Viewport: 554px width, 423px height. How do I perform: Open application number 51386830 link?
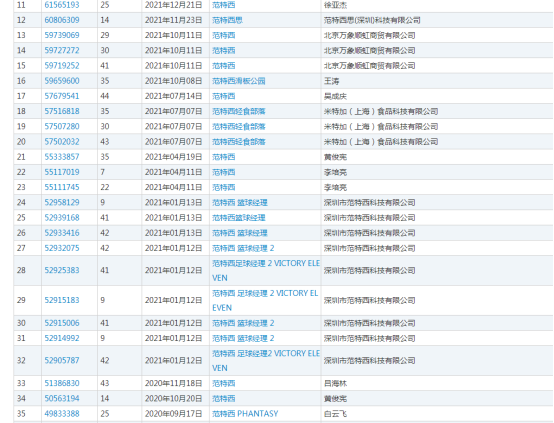(x=62, y=383)
